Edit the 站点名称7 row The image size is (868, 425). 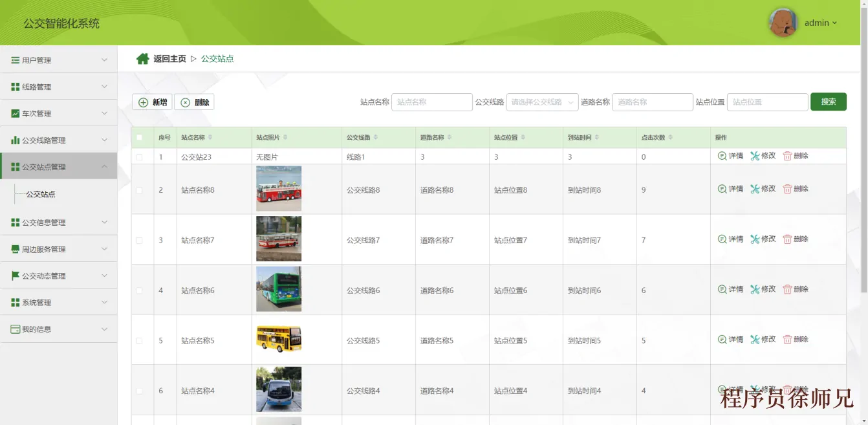coord(763,239)
